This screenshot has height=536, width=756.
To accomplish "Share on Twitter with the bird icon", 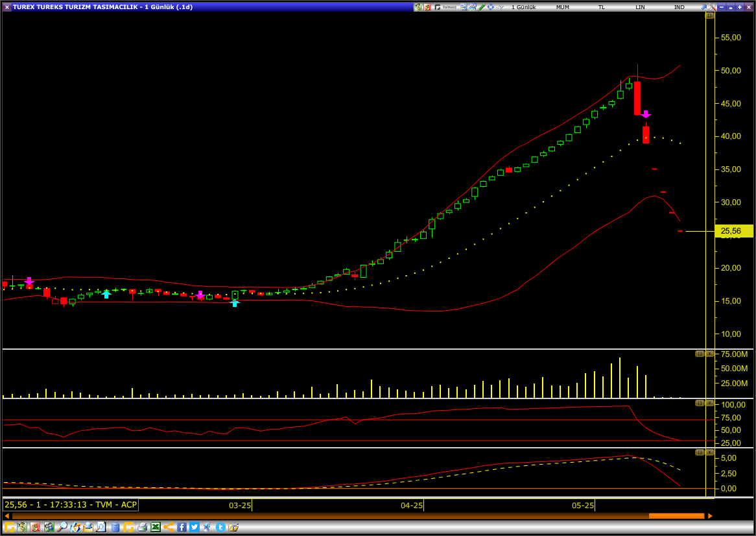I will tap(195, 528).
